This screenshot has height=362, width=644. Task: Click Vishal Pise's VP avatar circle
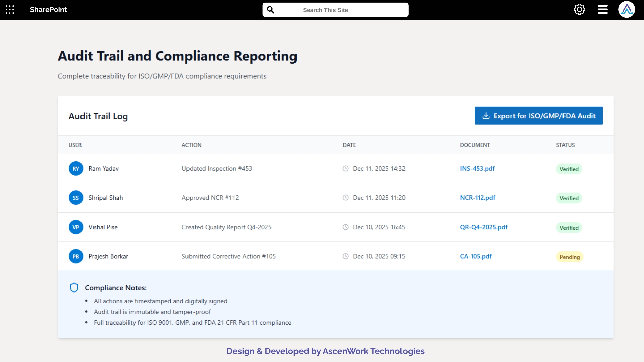(x=76, y=227)
